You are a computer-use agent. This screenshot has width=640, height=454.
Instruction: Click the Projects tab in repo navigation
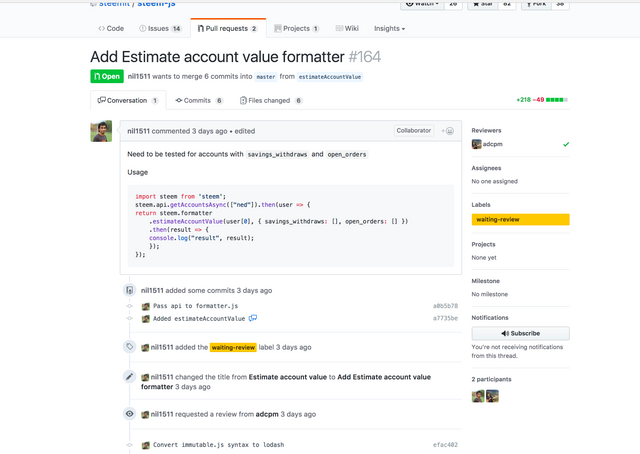pos(295,29)
